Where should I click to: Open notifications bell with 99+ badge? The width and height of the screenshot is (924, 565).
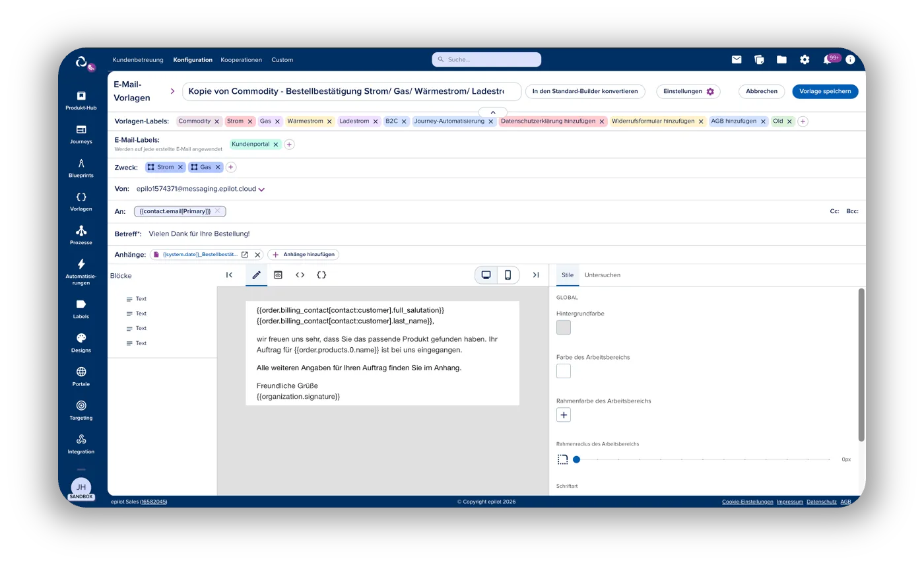[x=828, y=59]
